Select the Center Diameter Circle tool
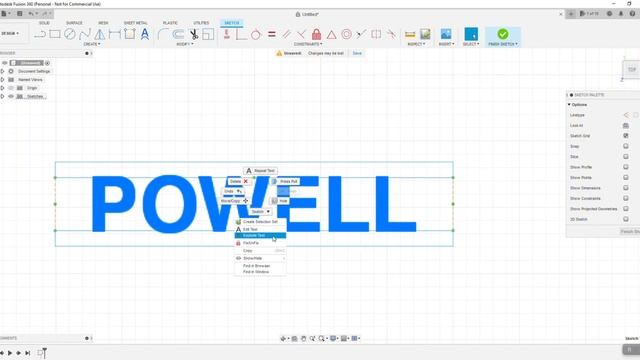The width and height of the screenshot is (640, 360). click(70, 34)
